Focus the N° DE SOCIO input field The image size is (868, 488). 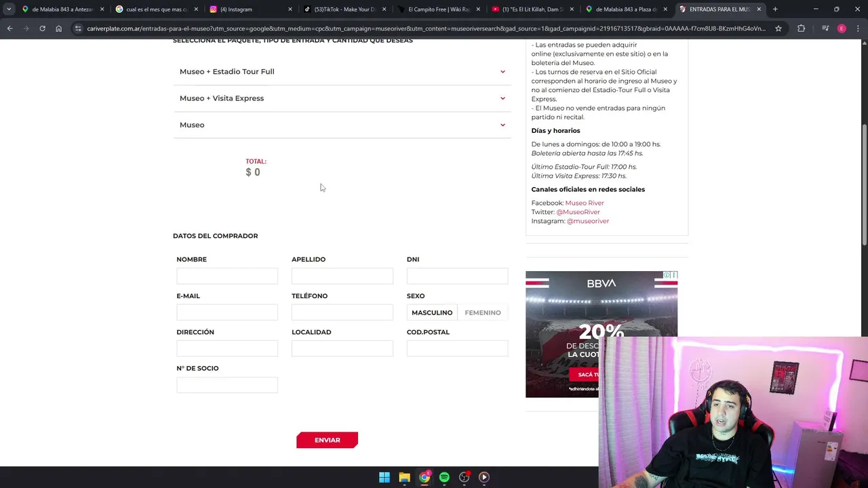click(227, 385)
